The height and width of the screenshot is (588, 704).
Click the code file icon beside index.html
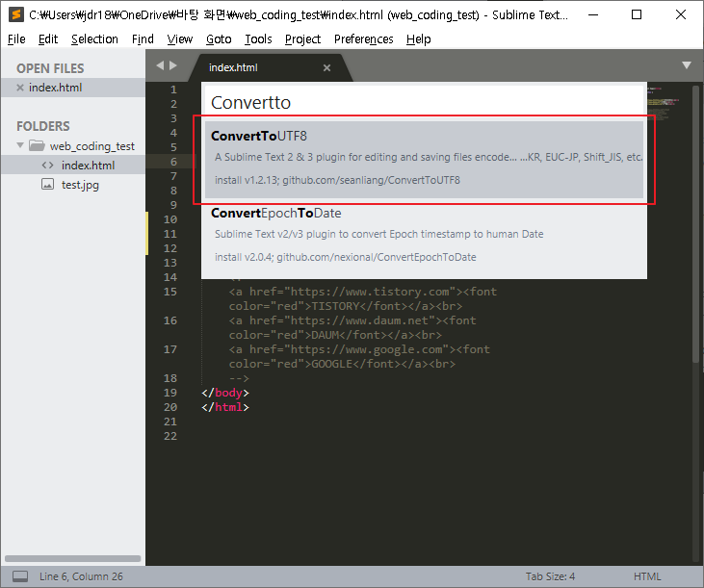coord(47,166)
